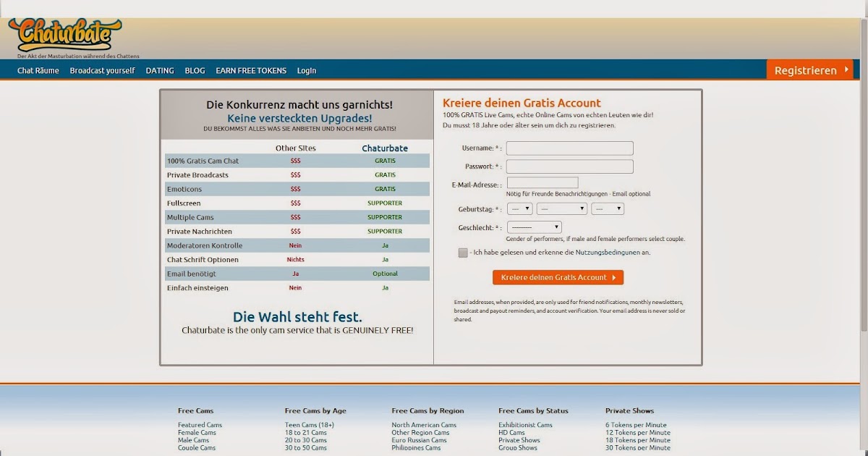This screenshot has height=456, width=868.
Task: Open Male Cams link
Action: [x=193, y=440]
